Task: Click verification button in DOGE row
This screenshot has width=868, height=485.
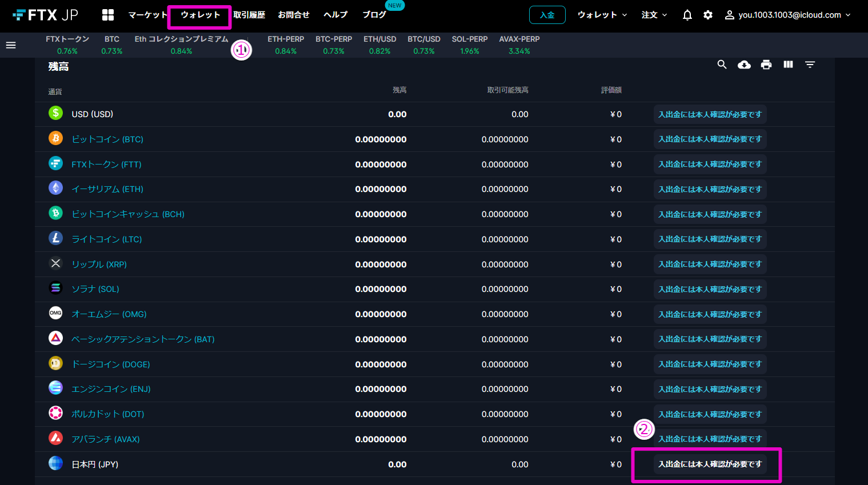Action: pyautogui.click(x=710, y=364)
